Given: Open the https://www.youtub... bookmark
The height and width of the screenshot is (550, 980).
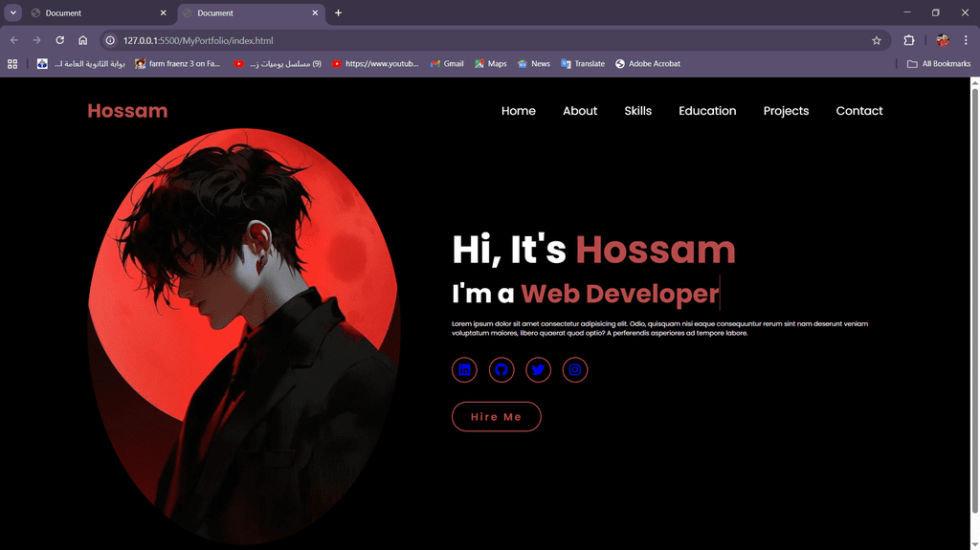Looking at the screenshot, I should (x=375, y=64).
